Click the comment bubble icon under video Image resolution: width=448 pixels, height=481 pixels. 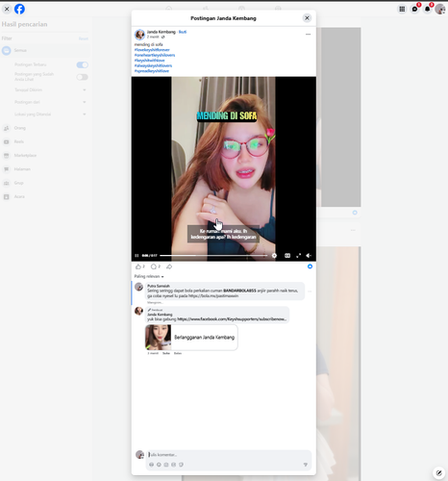click(154, 266)
